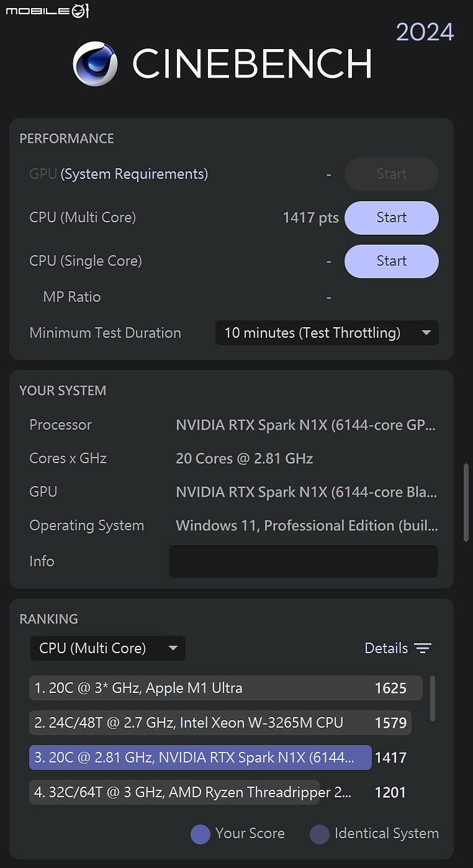Click the 1417 pts multi core score
The image size is (473, 868).
tap(310, 218)
